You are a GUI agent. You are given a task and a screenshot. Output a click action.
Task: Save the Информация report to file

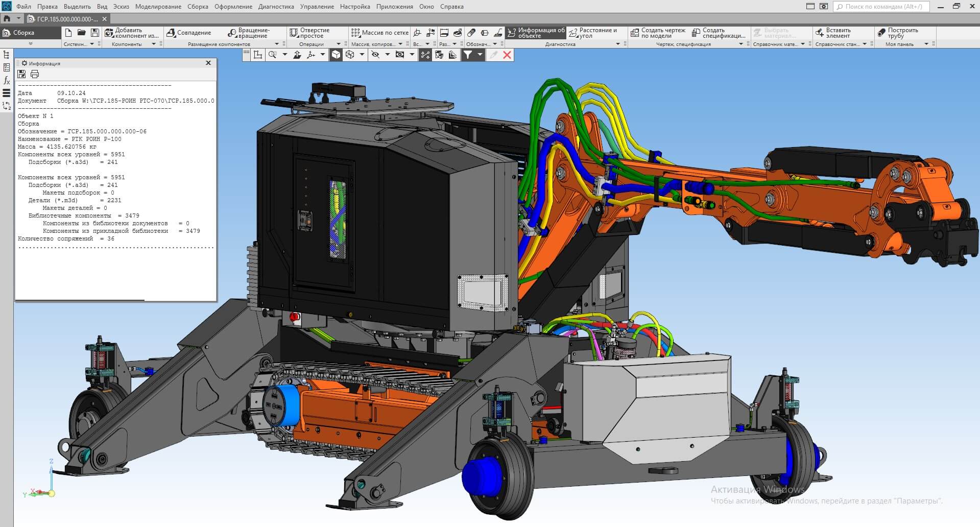pos(22,75)
